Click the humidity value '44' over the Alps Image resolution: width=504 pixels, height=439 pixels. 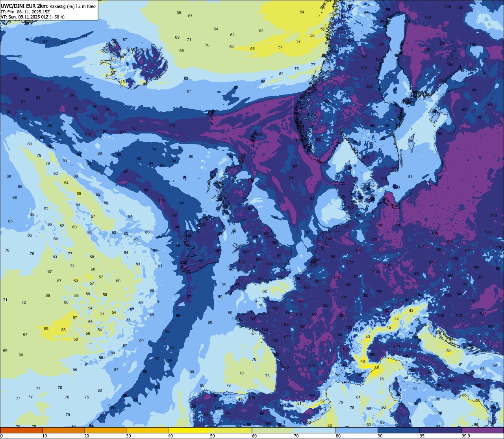point(397,319)
